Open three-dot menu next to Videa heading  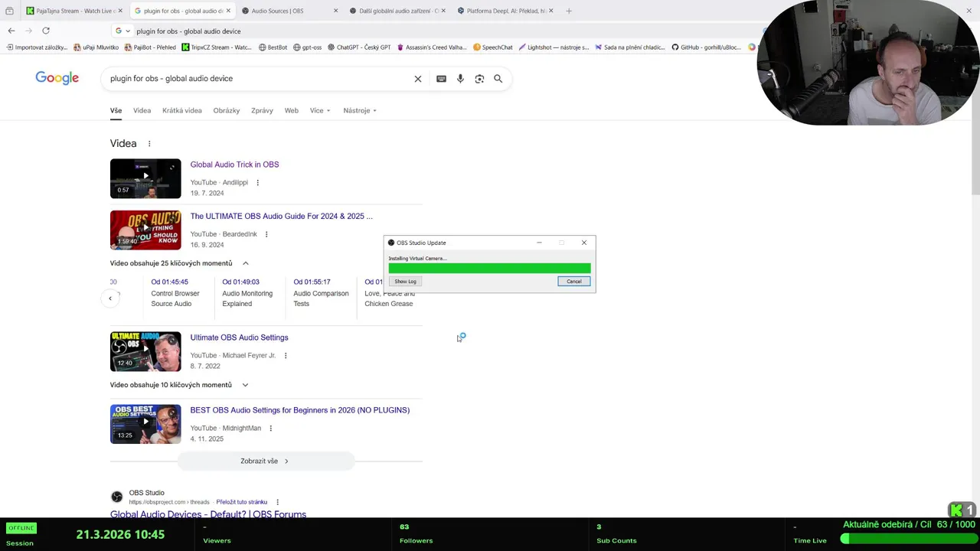149,144
